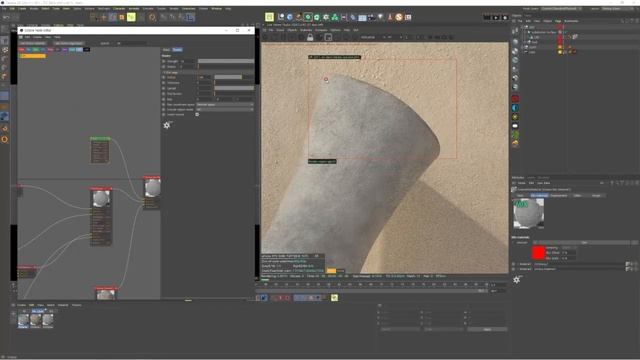Click the Undo arrow in the top toolbar
Image resolution: width=640 pixels, height=360 pixels.
pos(6,17)
